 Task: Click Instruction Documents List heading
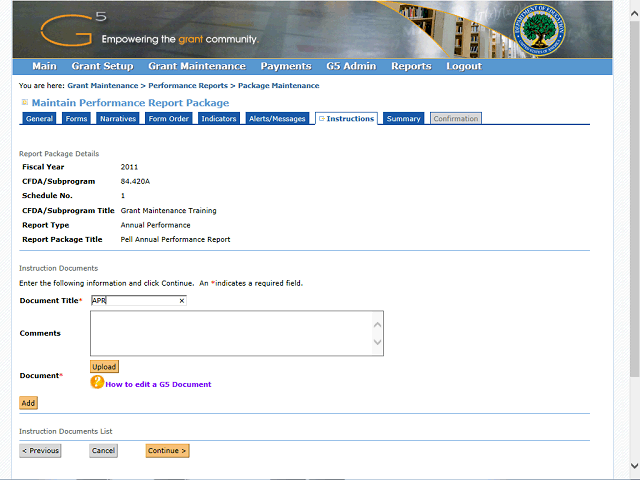[66, 431]
